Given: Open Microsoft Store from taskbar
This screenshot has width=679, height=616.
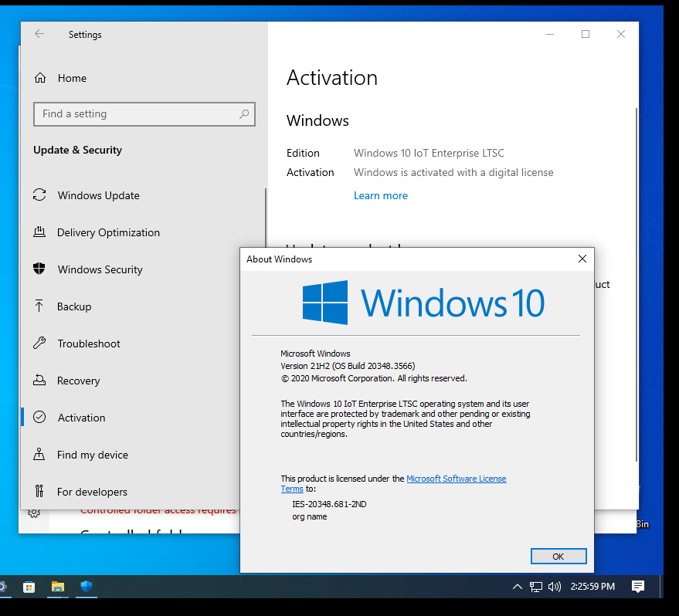Looking at the screenshot, I should [x=29, y=587].
